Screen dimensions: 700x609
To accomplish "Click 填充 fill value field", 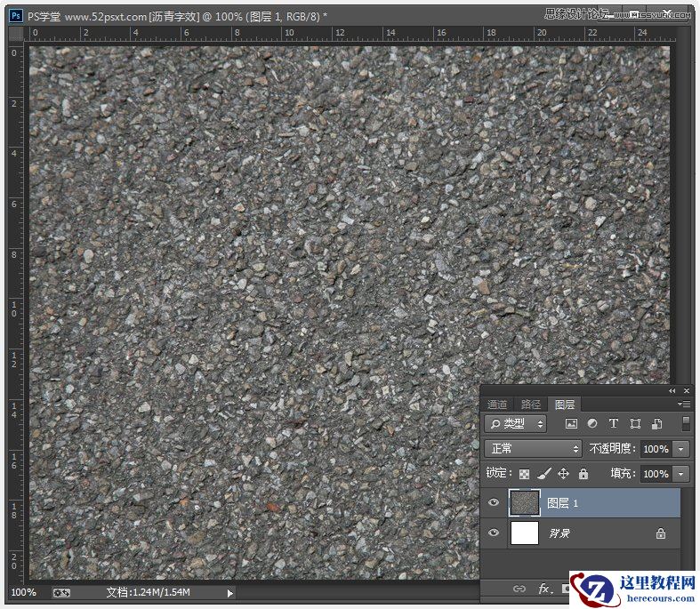I will coord(656,474).
